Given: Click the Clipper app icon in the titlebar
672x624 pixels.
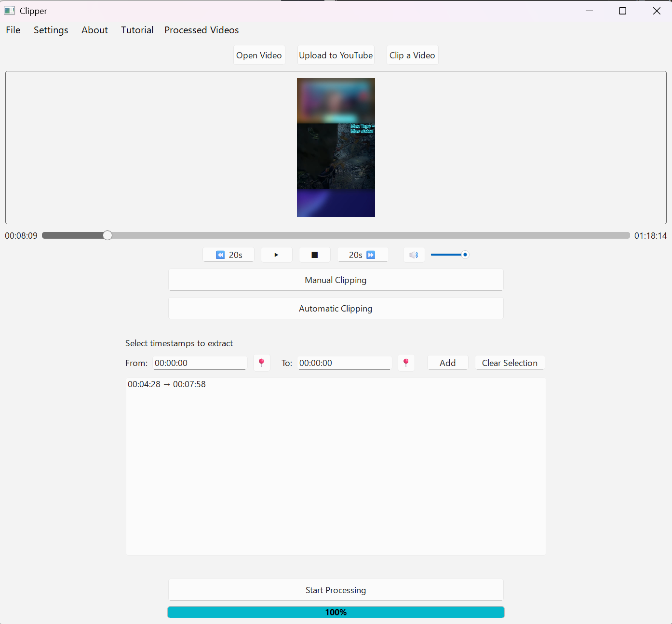Looking at the screenshot, I should click(x=10, y=10).
